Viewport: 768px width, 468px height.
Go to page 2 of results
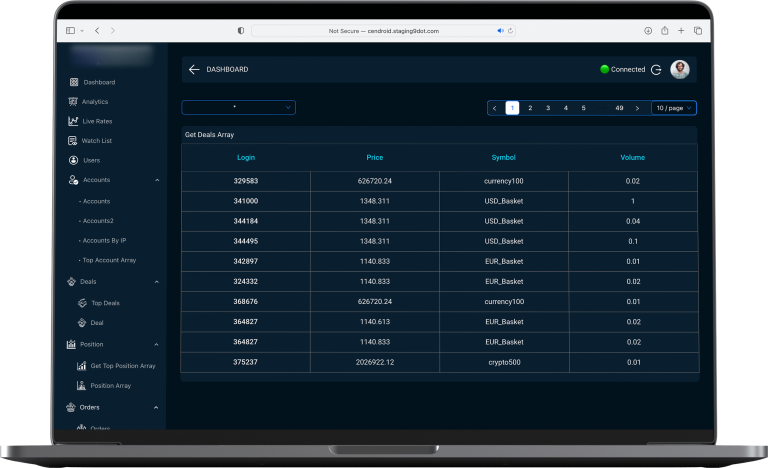530,108
